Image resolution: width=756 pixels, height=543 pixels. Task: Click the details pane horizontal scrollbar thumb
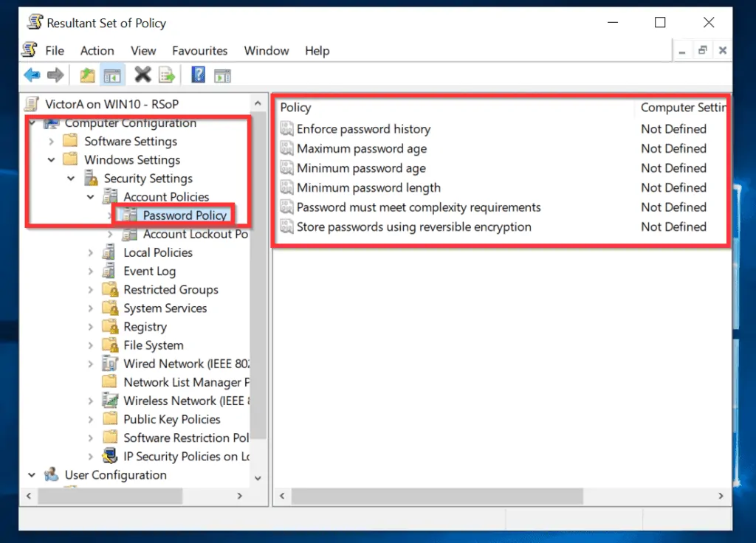coord(437,496)
